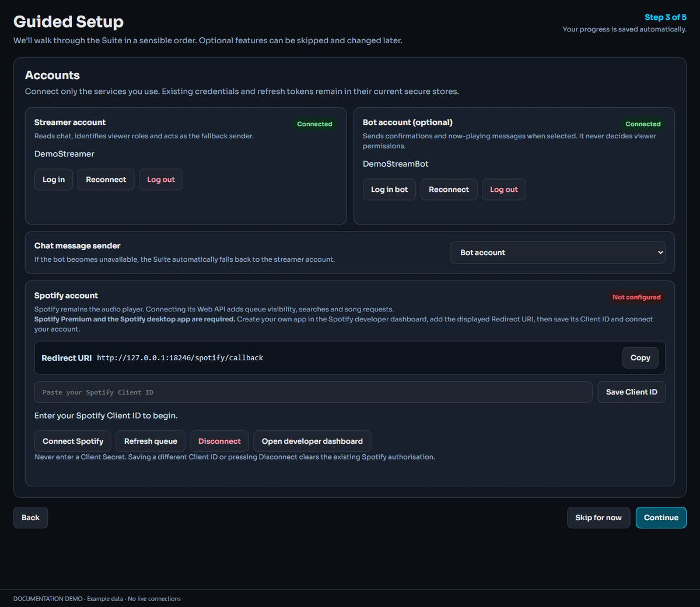
Task: Click "Enter your Spotify Client ID to begin."
Action: click(x=106, y=416)
